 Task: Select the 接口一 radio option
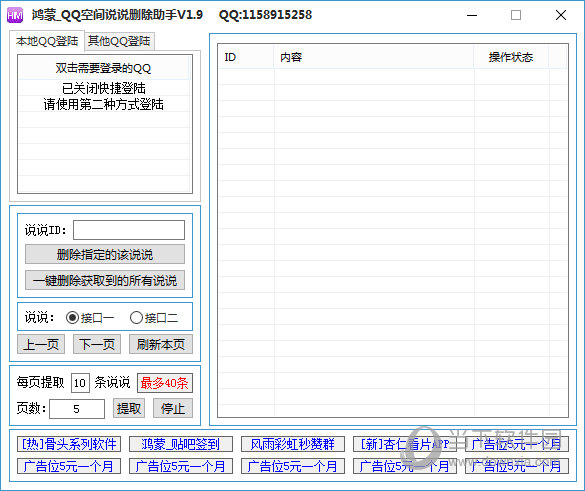(x=90, y=318)
